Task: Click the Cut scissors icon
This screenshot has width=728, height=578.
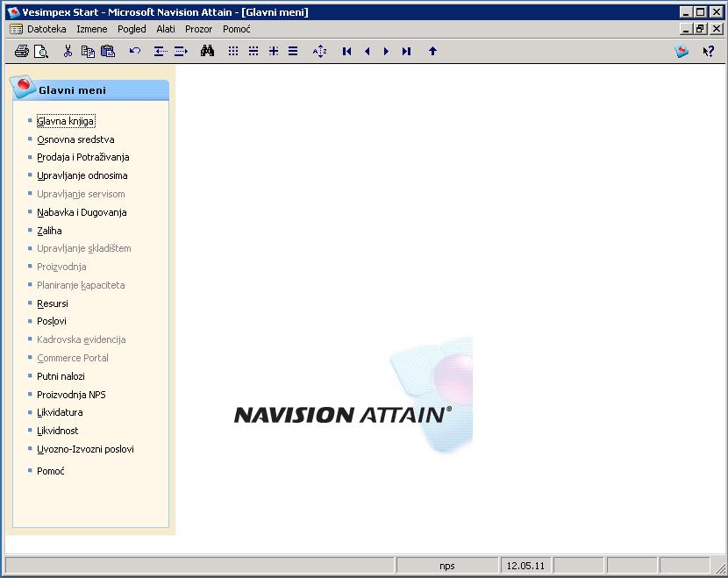Action: click(x=68, y=51)
